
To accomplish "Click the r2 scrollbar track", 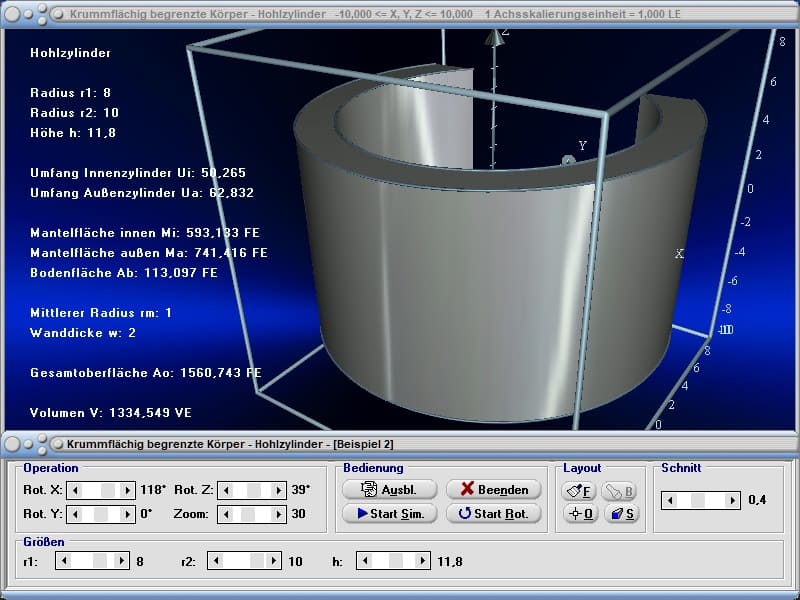I will click(x=244, y=561).
